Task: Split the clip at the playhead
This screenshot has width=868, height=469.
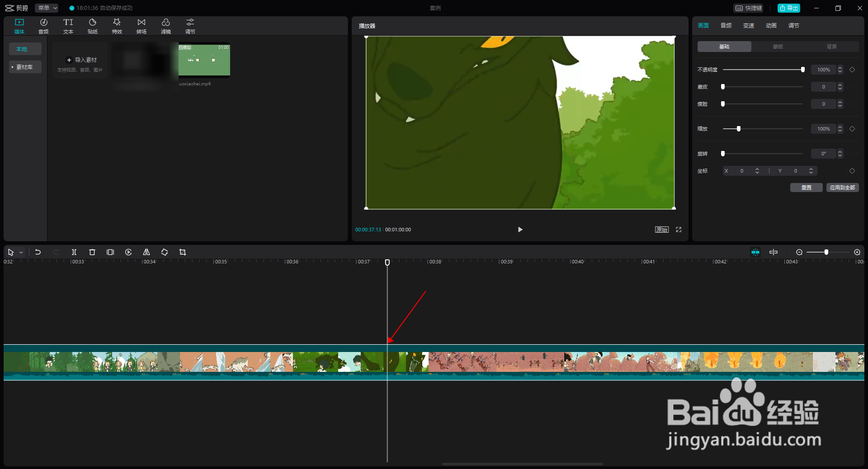Action: point(74,252)
